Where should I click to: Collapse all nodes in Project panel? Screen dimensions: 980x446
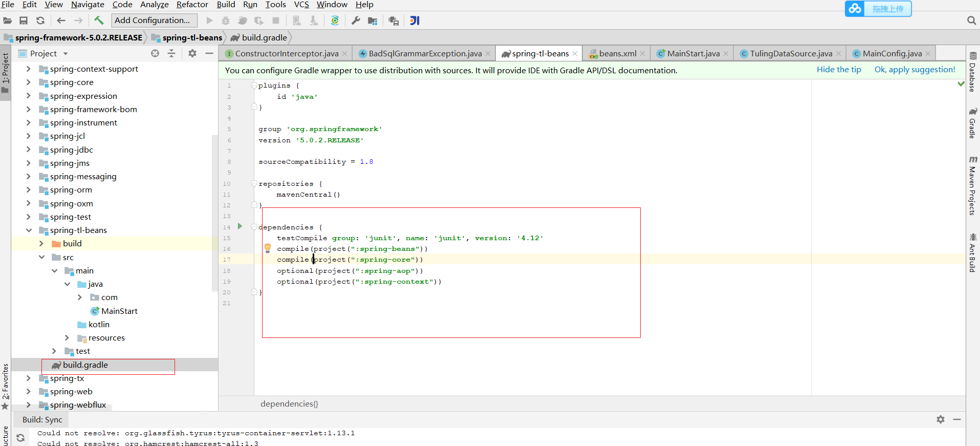point(171,53)
